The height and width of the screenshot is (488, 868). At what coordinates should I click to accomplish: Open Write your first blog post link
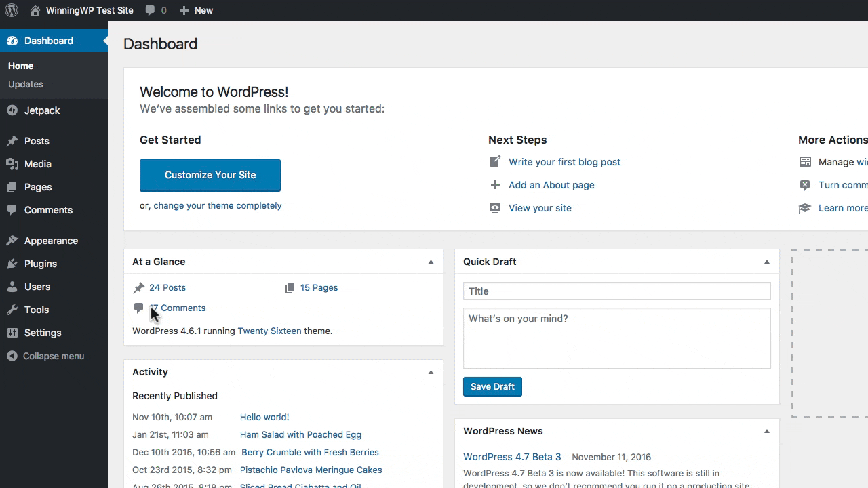tap(564, 162)
